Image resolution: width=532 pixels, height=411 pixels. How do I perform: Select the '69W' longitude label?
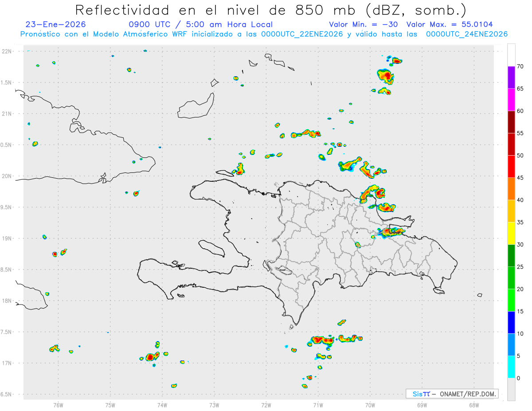[x=422, y=405]
